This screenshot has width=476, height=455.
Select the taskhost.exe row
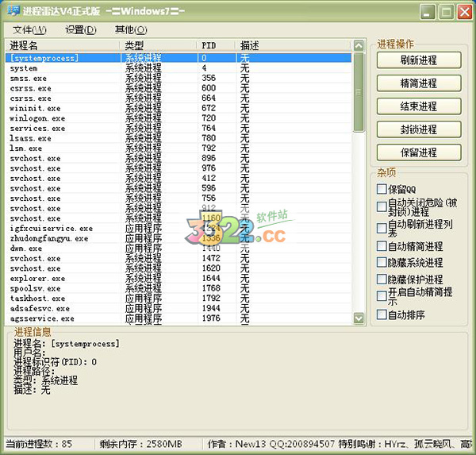178,298
